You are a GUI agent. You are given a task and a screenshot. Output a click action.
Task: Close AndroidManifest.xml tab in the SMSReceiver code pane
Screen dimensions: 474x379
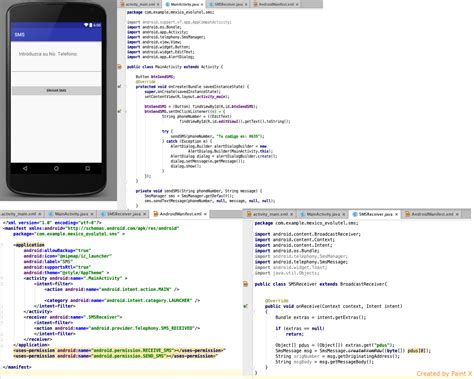click(457, 214)
